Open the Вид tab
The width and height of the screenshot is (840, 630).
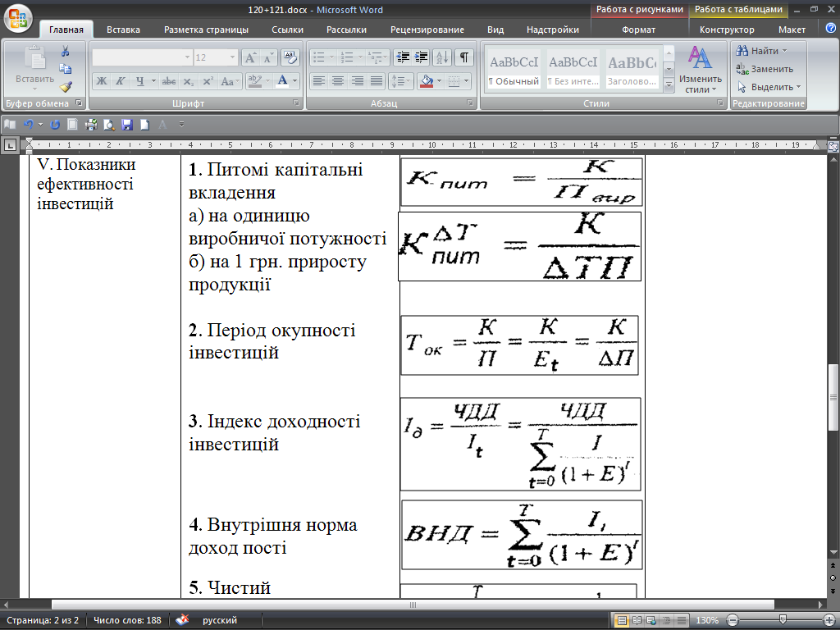[x=495, y=30]
